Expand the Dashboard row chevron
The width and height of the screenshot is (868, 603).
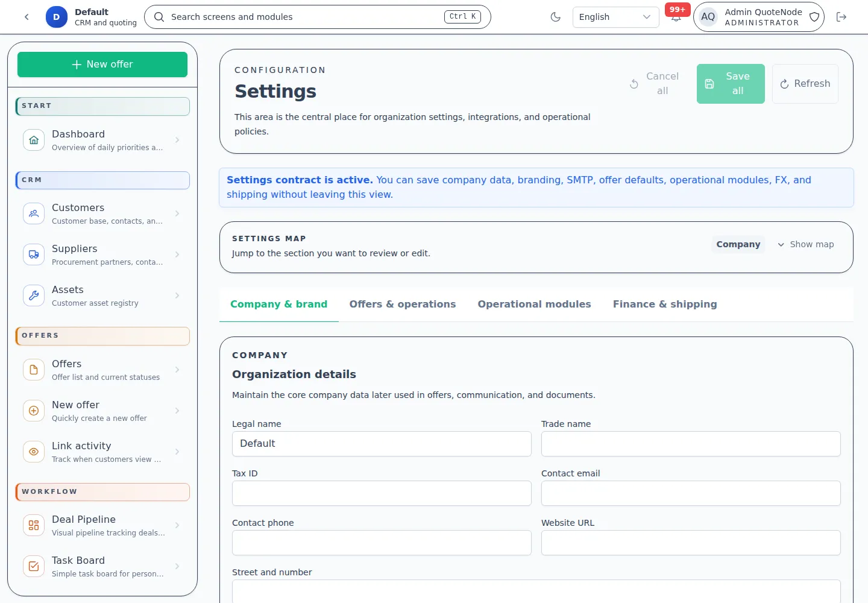(177, 140)
